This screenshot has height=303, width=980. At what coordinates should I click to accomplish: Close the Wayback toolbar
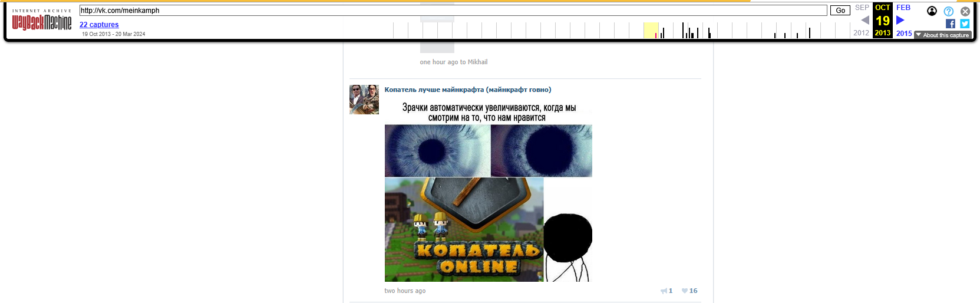965,11
